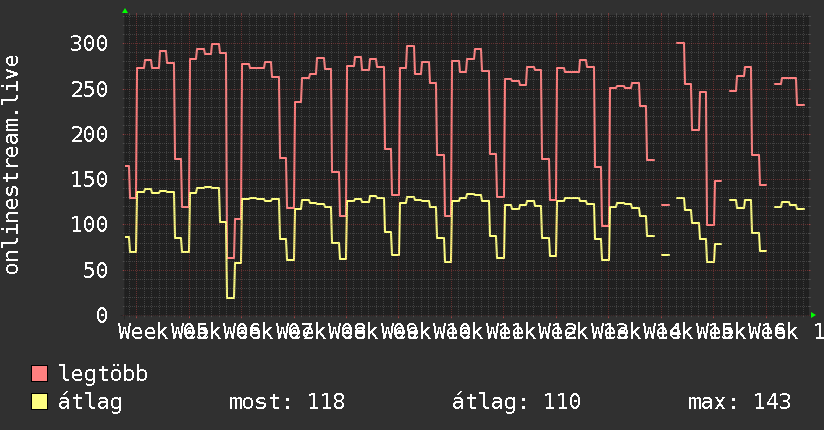Click the 250 y-axis label

(89, 89)
